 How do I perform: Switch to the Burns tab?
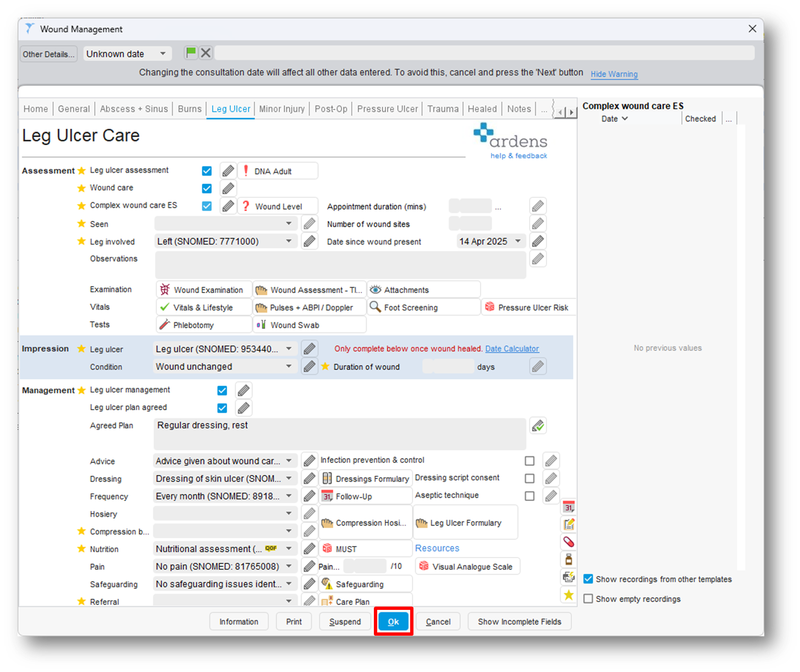point(190,109)
